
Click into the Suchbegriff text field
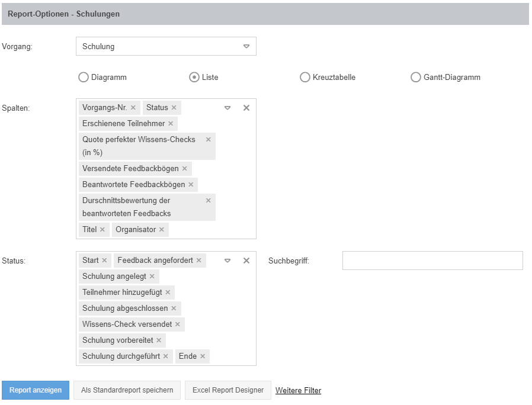point(432,261)
